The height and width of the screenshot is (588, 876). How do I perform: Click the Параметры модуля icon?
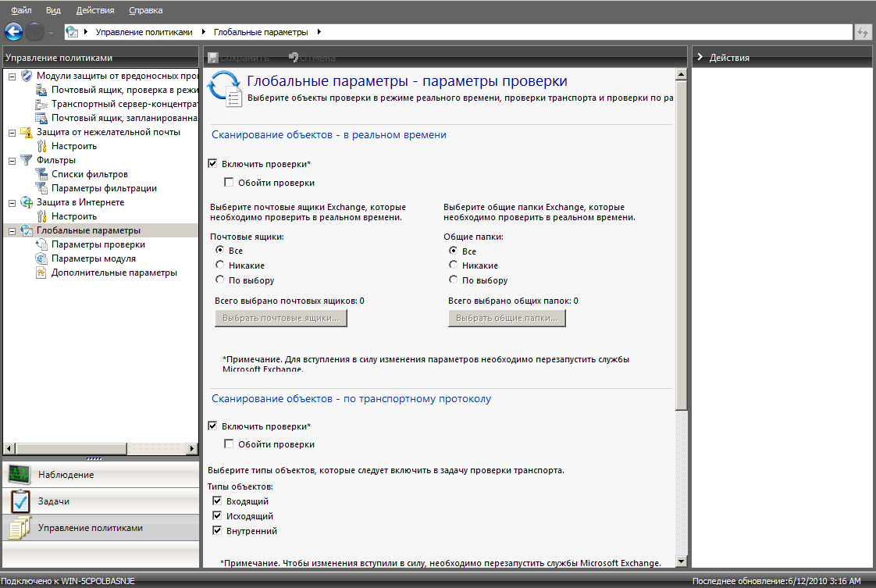coord(41,258)
